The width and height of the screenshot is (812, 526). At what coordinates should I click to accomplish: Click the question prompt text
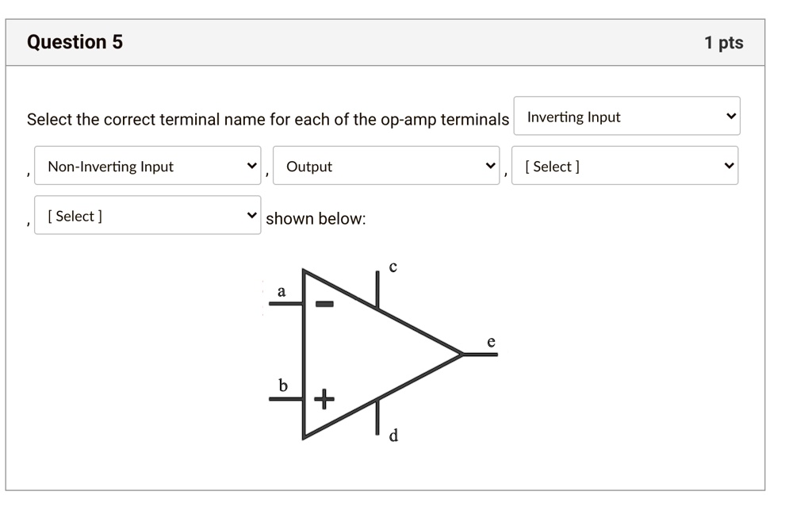pyautogui.click(x=267, y=119)
